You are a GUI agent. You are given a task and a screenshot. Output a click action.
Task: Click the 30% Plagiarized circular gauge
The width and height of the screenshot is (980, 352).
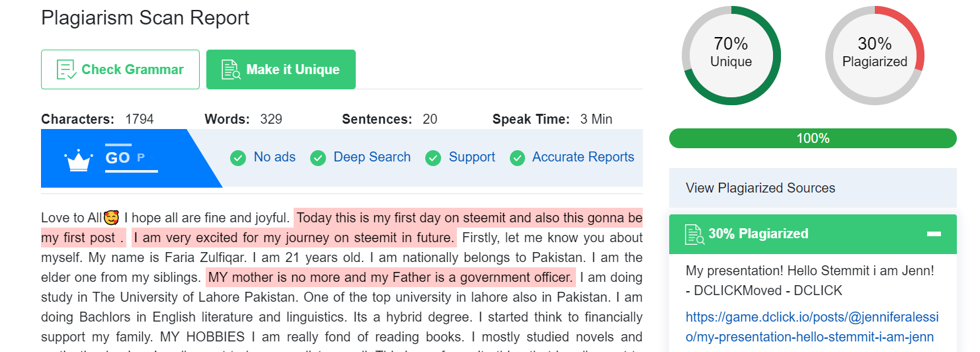pyautogui.click(x=874, y=55)
